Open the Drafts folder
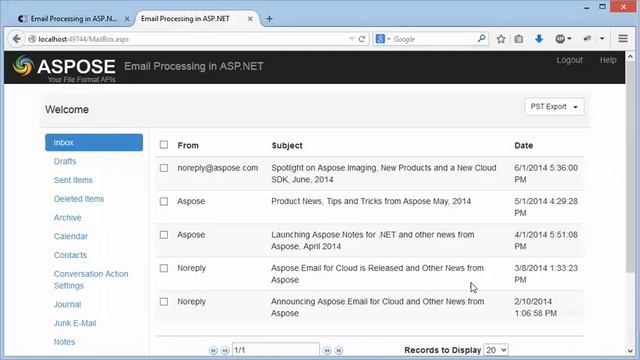The image size is (640, 360). coord(65,161)
